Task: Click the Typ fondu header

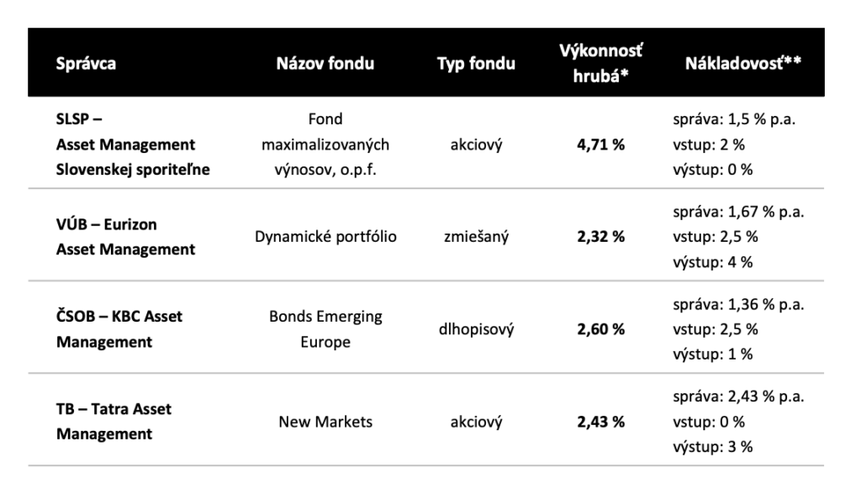Action: 476,64
